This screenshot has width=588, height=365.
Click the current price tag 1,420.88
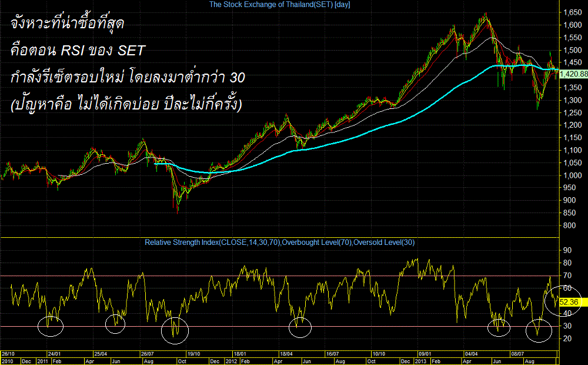pyautogui.click(x=574, y=74)
